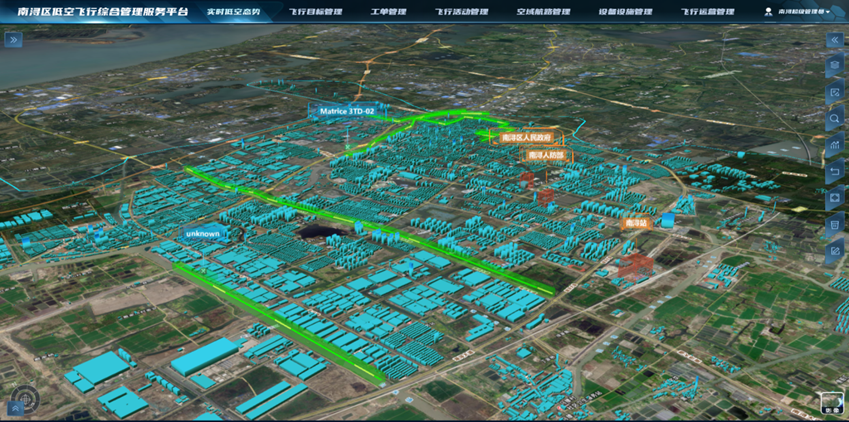Image resolution: width=849 pixels, height=422 pixels.
Task: Open the statistics chart tool
Action: pyautogui.click(x=834, y=146)
